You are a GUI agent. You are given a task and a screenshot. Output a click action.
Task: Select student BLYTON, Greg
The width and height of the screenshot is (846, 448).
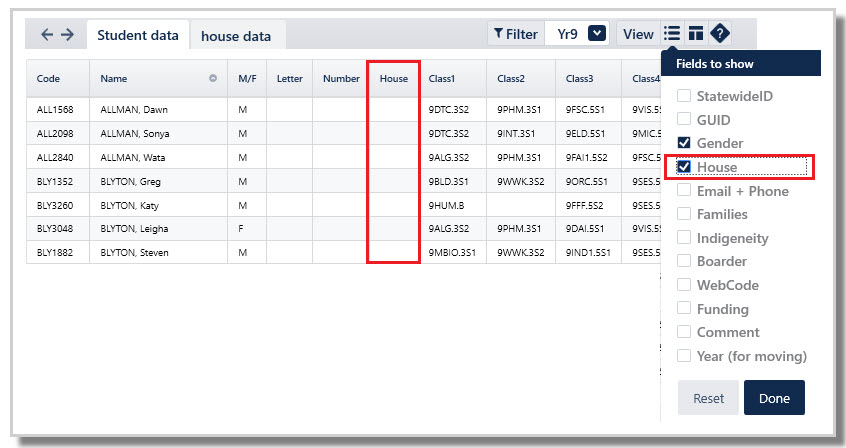pyautogui.click(x=131, y=181)
